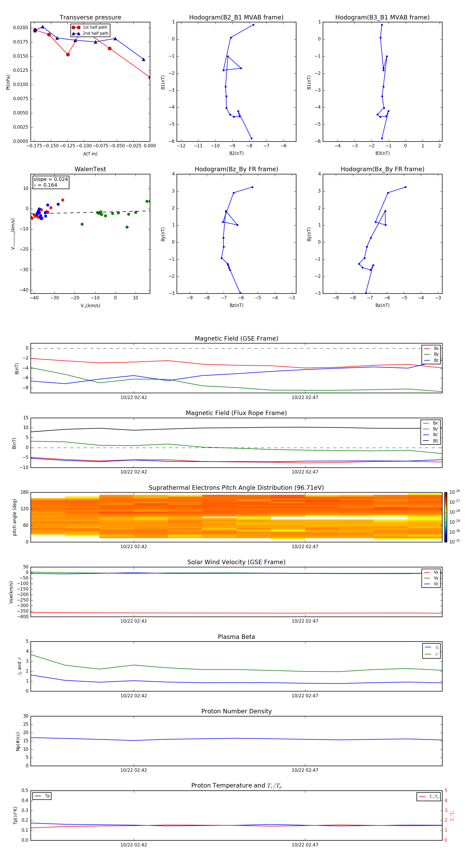The height and width of the screenshot is (868, 473).
Task: Click the 'Magnetic Field (GSE Frame)' title
Action: (x=236, y=339)
